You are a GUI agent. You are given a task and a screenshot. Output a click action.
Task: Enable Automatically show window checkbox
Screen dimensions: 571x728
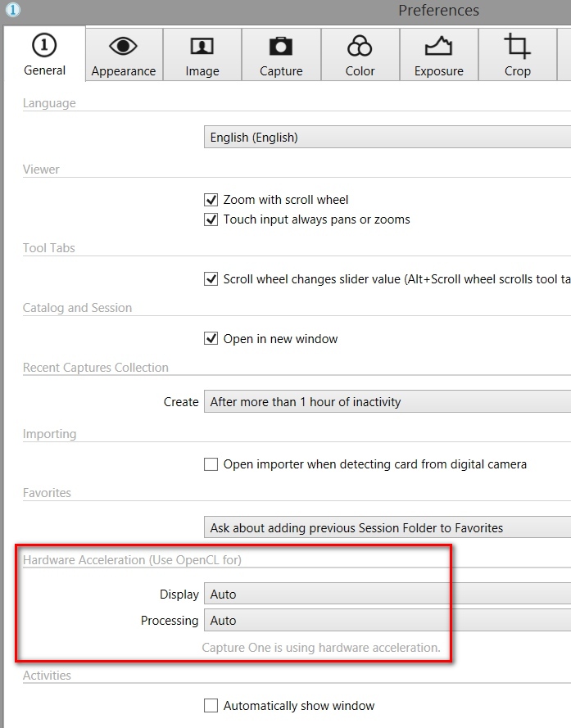pyautogui.click(x=211, y=706)
